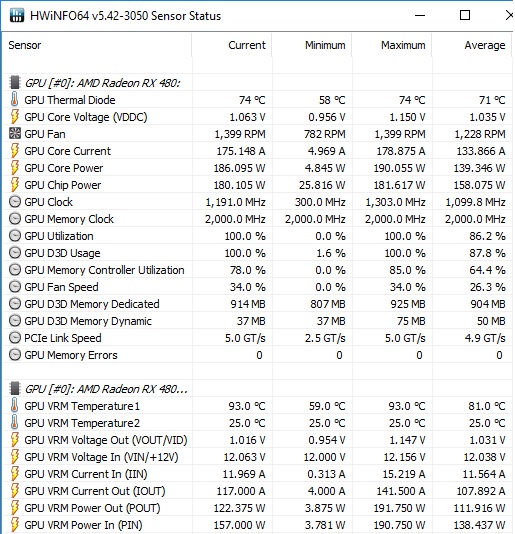Click the Current column header
The width and height of the screenshot is (515, 534).
click(232, 45)
